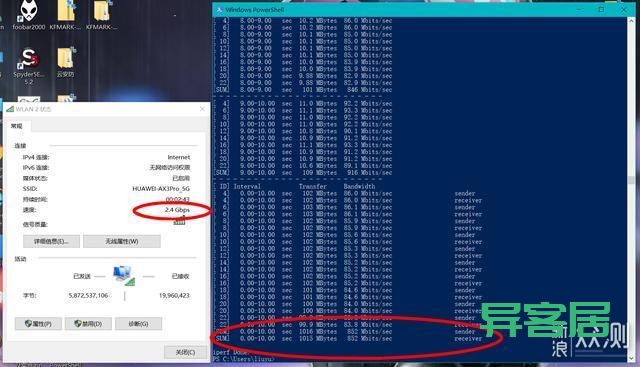Click the network computer icon in 活动 section
640x367 pixels.
click(124, 275)
